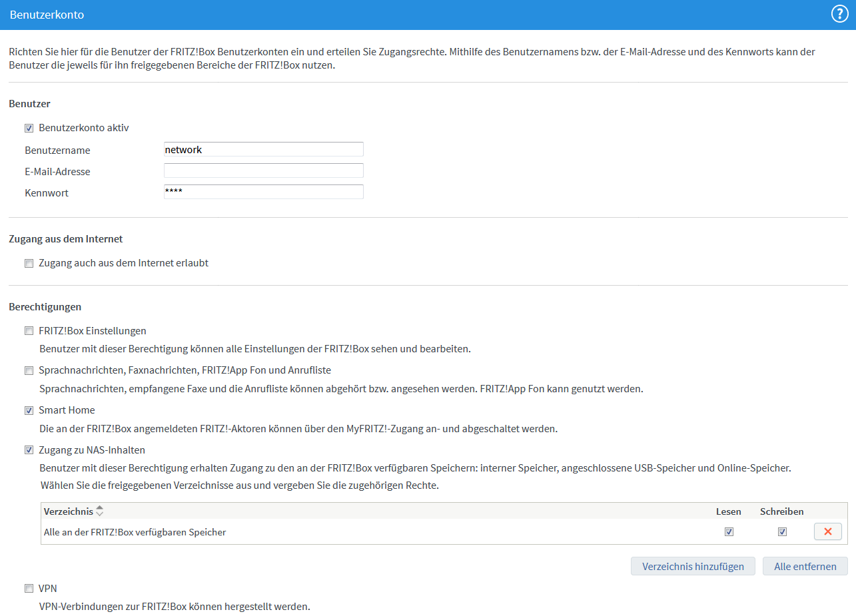Uncheck the Schreiben right for all storage
The image size is (856, 616).
(782, 532)
